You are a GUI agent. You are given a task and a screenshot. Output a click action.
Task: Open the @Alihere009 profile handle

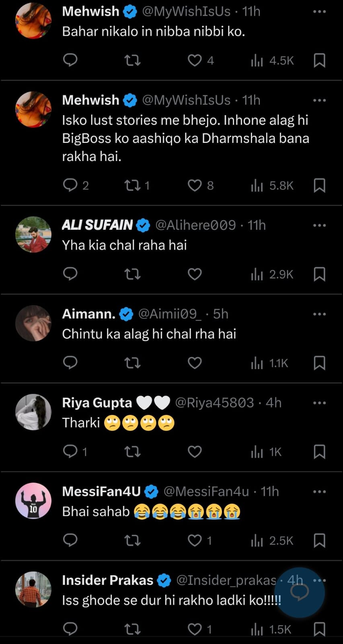(195, 225)
